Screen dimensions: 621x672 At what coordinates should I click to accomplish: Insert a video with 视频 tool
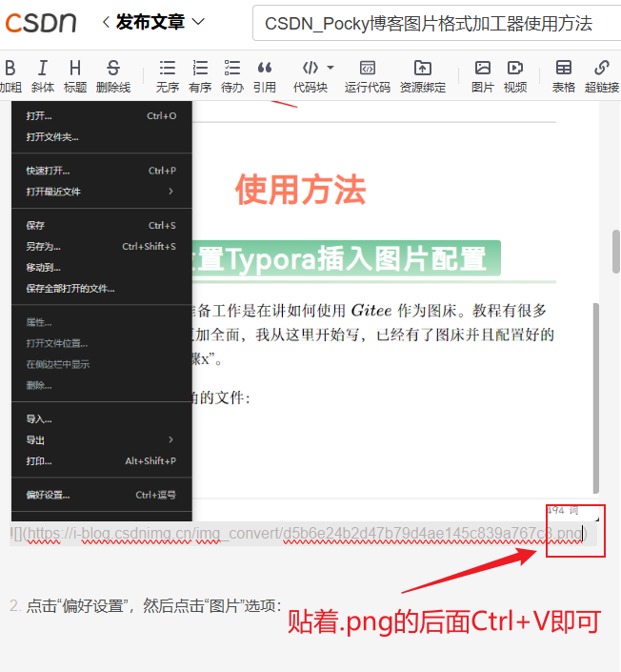515,76
